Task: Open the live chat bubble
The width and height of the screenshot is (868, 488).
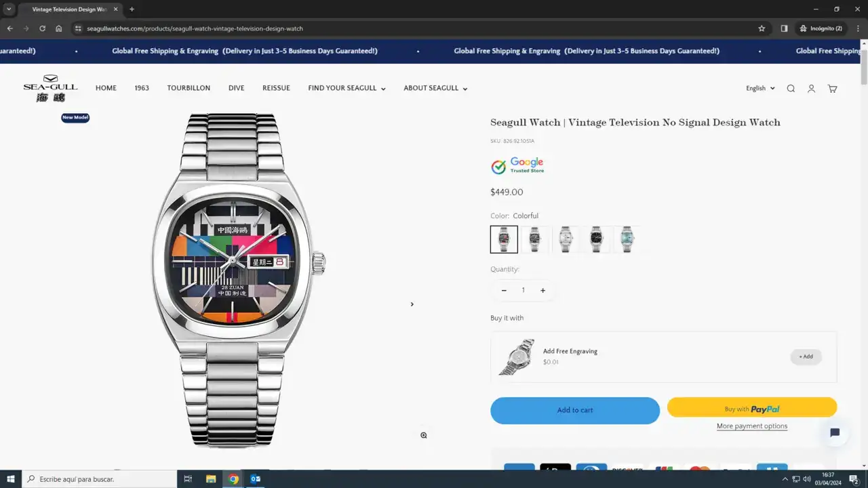Action: [x=835, y=433]
